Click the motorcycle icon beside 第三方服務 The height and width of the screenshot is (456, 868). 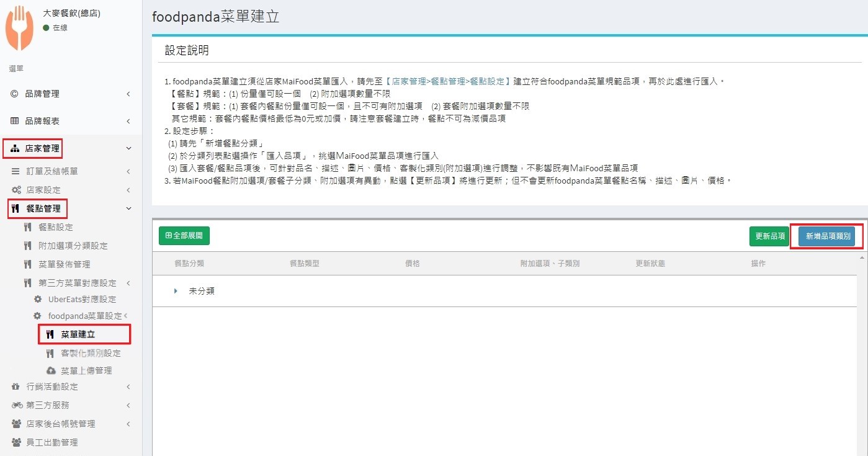pos(17,405)
